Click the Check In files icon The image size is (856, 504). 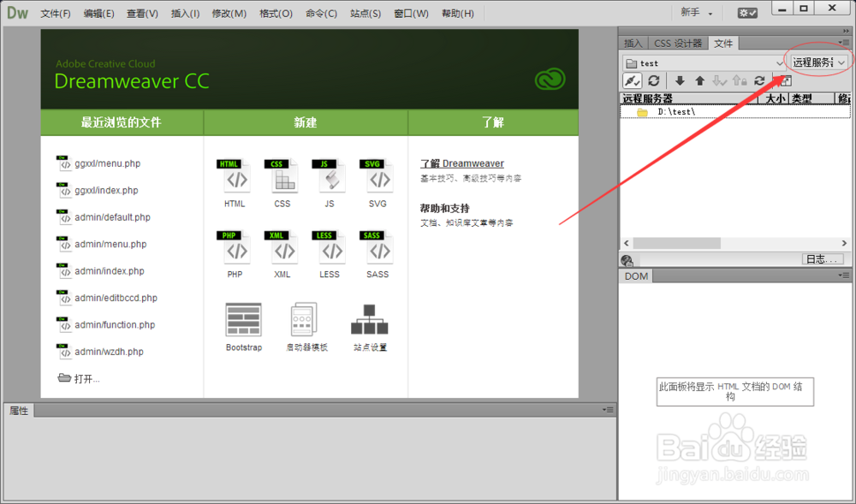740,80
